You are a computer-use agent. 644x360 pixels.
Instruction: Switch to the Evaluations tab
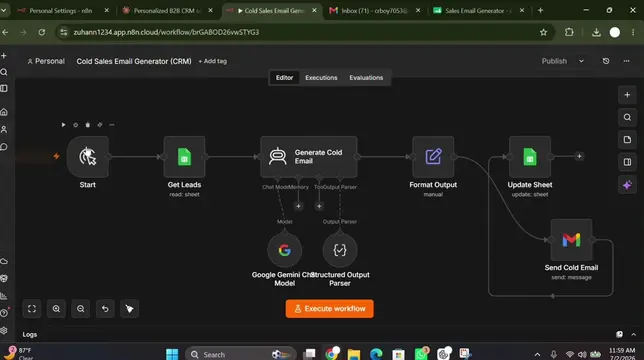point(366,78)
